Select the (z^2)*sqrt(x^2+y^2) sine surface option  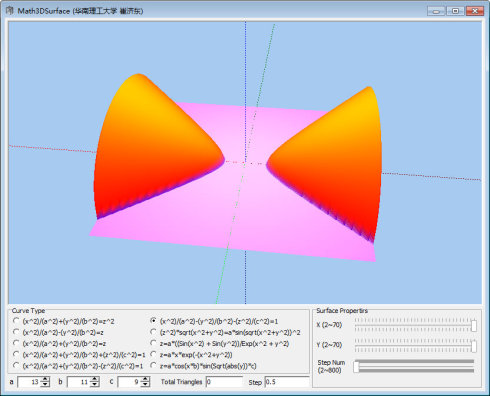pos(225,332)
